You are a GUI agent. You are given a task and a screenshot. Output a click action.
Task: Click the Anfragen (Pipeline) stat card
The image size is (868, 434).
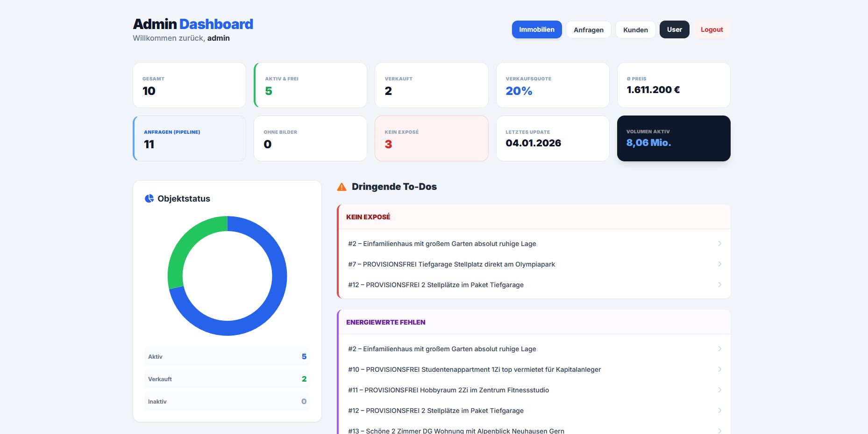coord(189,138)
